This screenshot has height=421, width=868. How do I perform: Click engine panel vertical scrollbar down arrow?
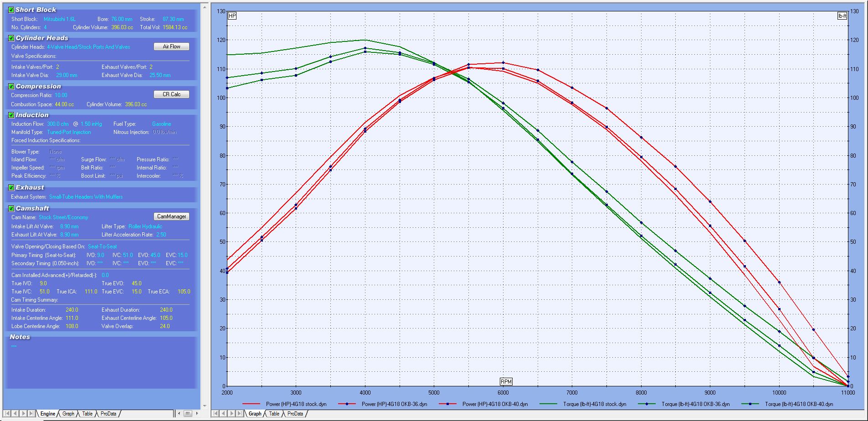[x=204, y=406]
